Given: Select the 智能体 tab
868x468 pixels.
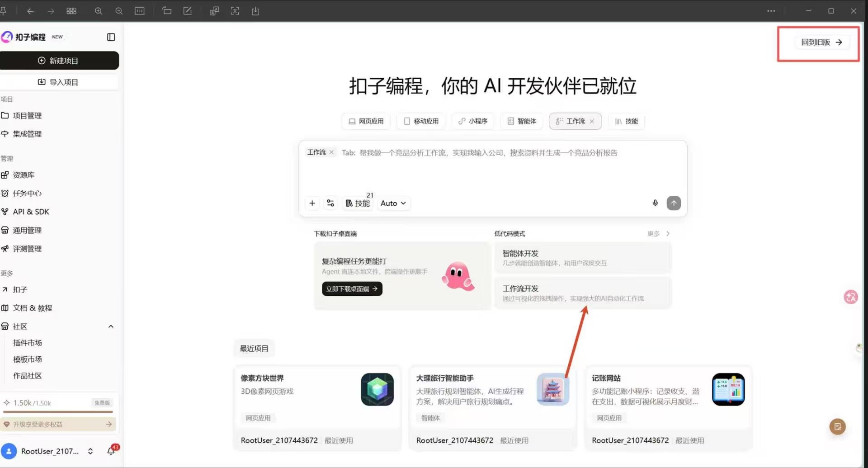Looking at the screenshot, I should [x=522, y=121].
